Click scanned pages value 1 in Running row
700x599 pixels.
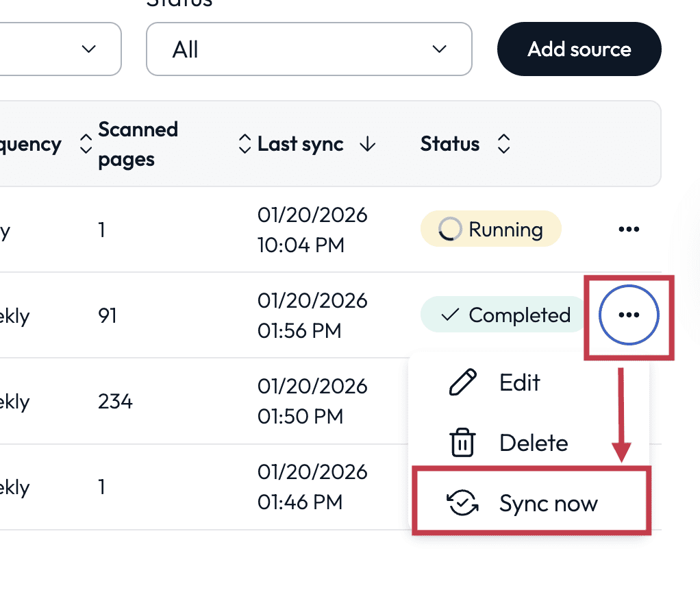(x=102, y=230)
